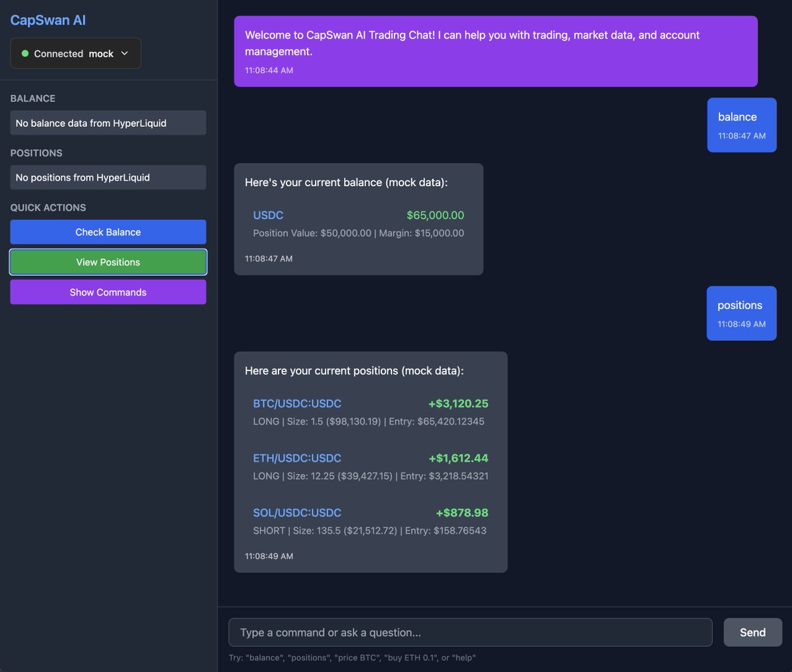Click the ETH entry $3,218.54321 detail line
This screenshot has width=792, height=672.
(371, 476)
